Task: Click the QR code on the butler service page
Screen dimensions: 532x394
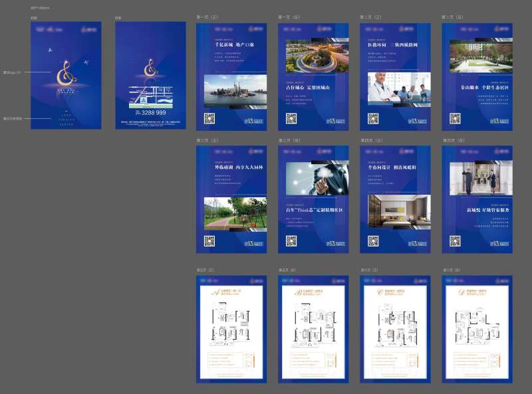Action: coord(455,241)
